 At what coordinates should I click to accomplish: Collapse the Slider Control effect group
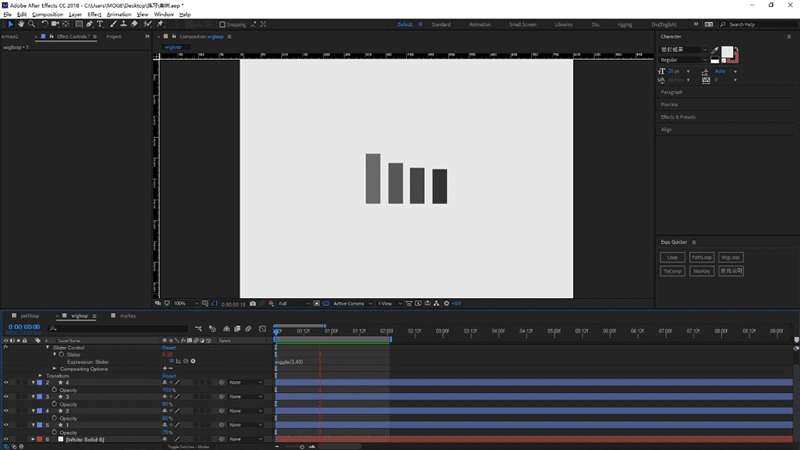pos(48,347)
